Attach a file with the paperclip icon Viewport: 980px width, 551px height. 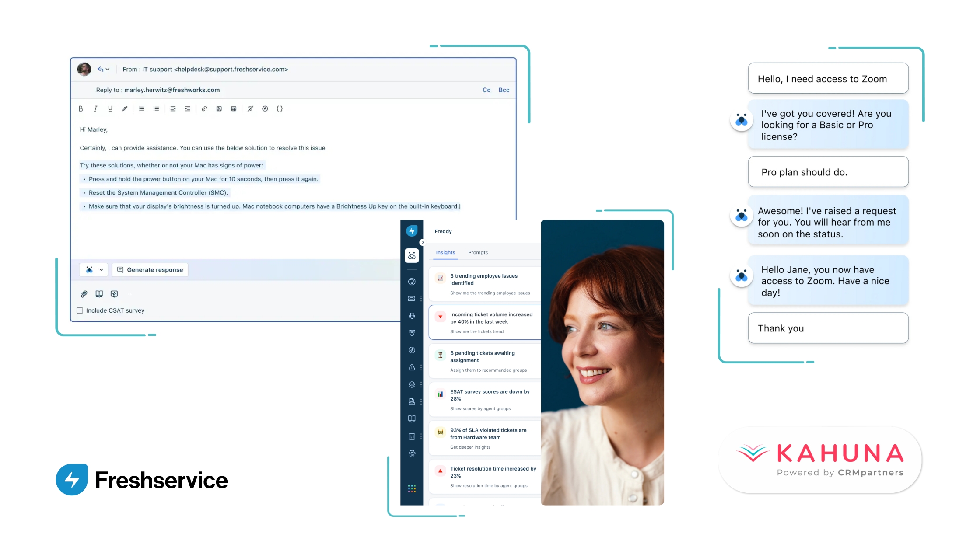[x=84, y=294]
